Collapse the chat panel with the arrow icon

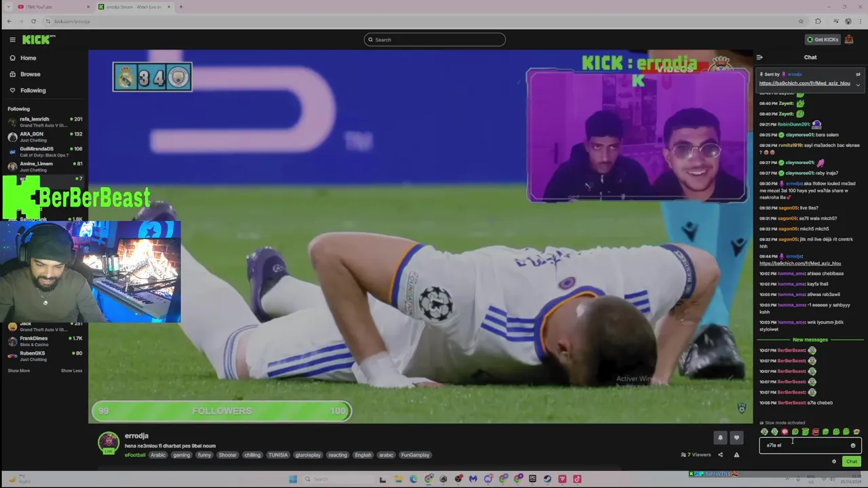coord(759,58)
